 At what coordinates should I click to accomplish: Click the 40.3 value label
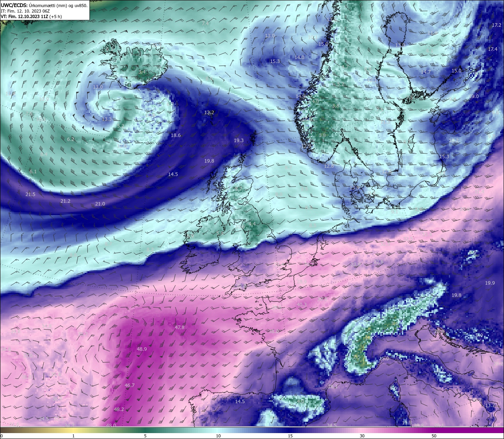tap(302, 305)
